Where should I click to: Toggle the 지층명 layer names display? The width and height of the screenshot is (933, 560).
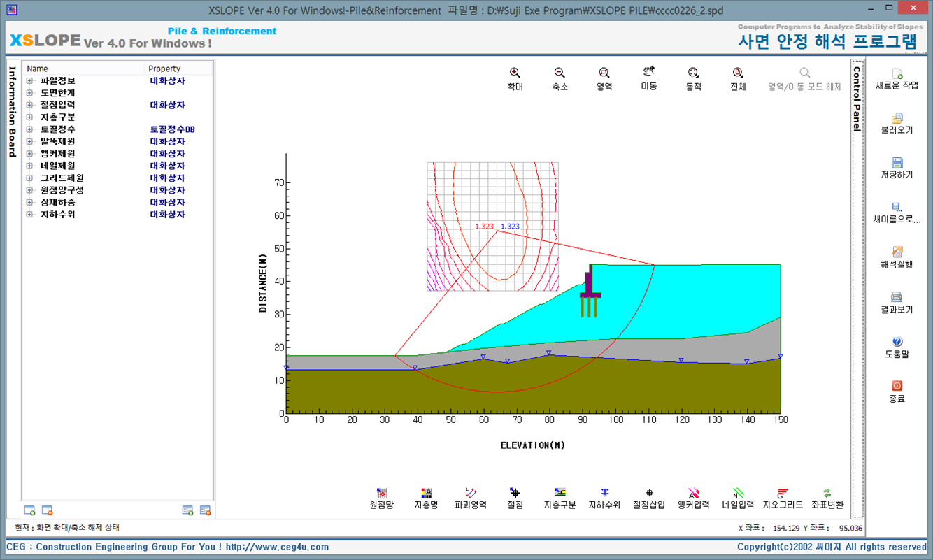click(x=426, y=498)
